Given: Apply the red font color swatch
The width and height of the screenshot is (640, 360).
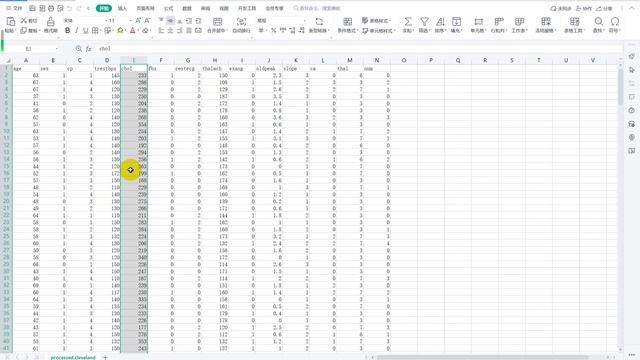Looking at the screenshot, I should click(x=133, y=31).
